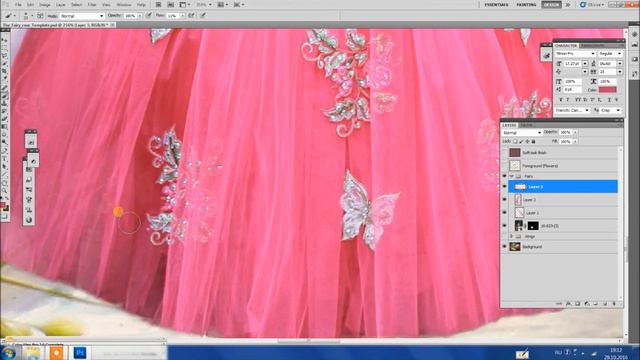Open the font style Regular dropdown
640x360 pixels.
[x=610, y=53]
